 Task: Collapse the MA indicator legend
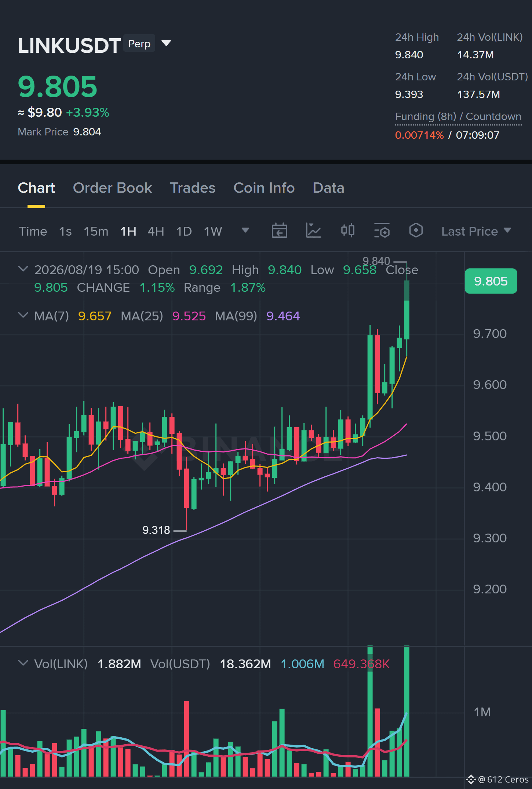pyautogui.click(x=23, y=315)
